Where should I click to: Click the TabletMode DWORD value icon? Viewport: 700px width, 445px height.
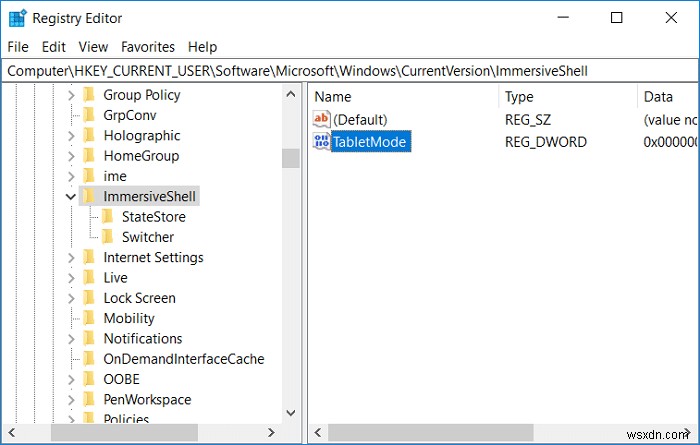click(321, 141)
